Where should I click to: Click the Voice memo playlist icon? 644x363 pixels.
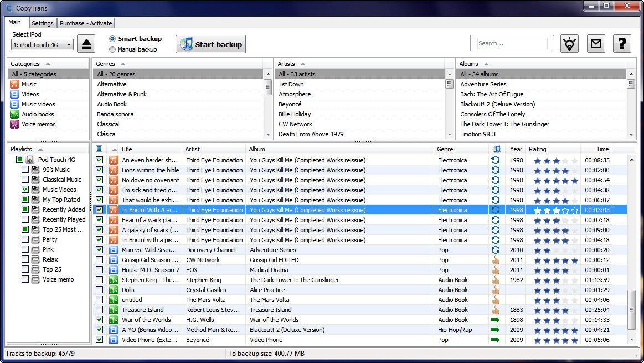36,279
